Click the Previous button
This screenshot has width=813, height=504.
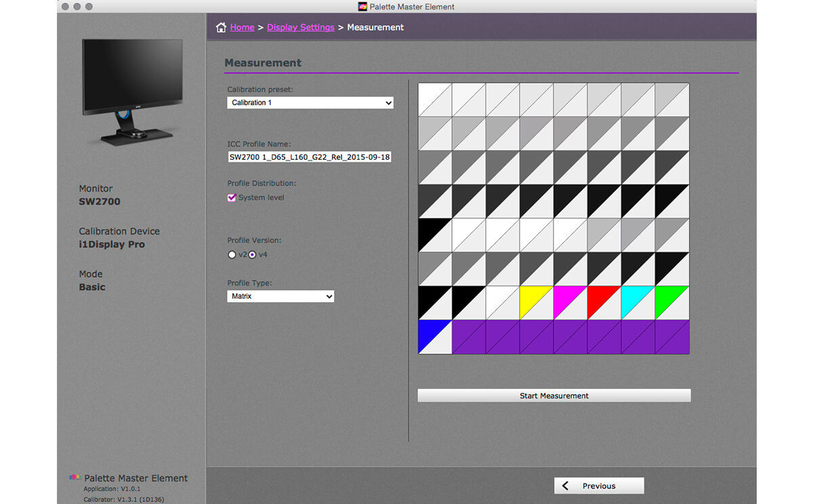[x=599, y=486]
